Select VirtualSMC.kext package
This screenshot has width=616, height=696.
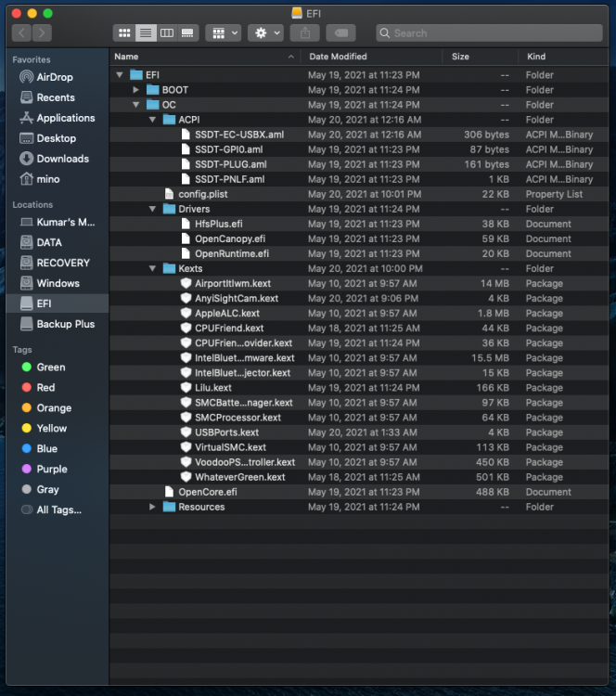[359, 447]
